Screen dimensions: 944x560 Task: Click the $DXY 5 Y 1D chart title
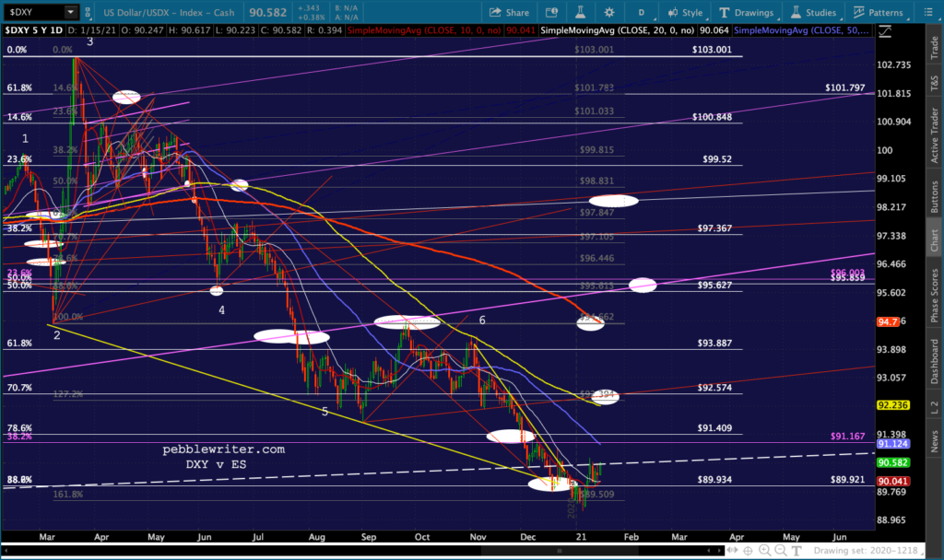click(x=34, y=30)
